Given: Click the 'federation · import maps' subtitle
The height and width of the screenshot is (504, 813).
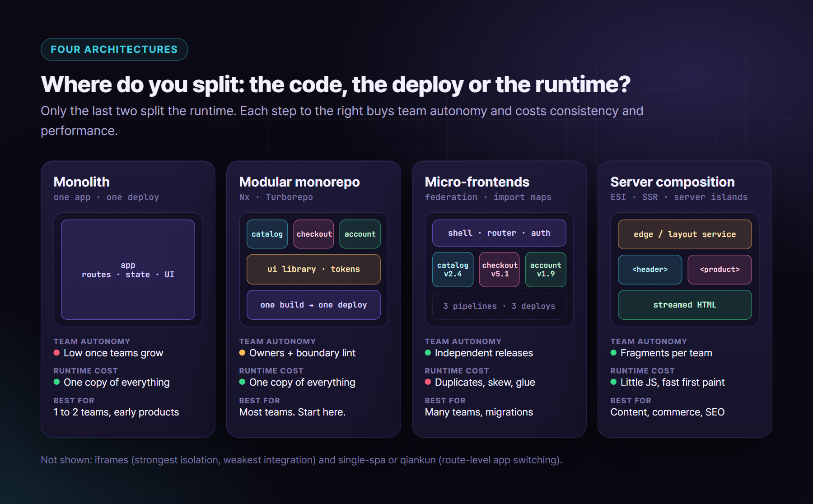Looking at the screenshot, I should [x=488, y=197].
